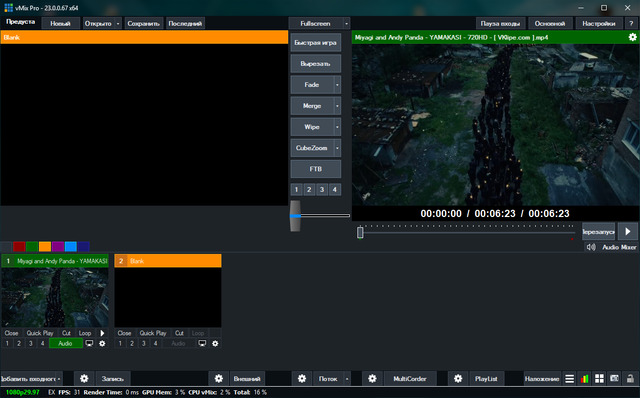The height and width of the screenshot is (398, 640).
Task: Click Пауза входы in top bar
Action: click(500, 23)
